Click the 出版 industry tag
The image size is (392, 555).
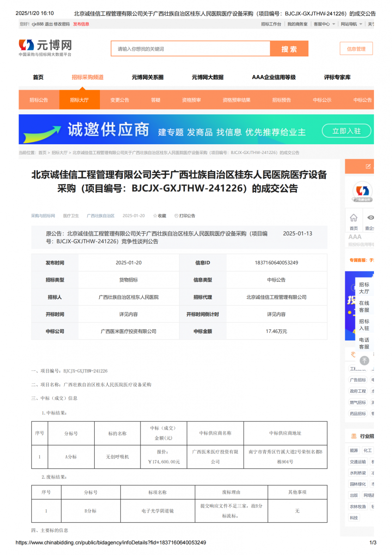point(354,495)
